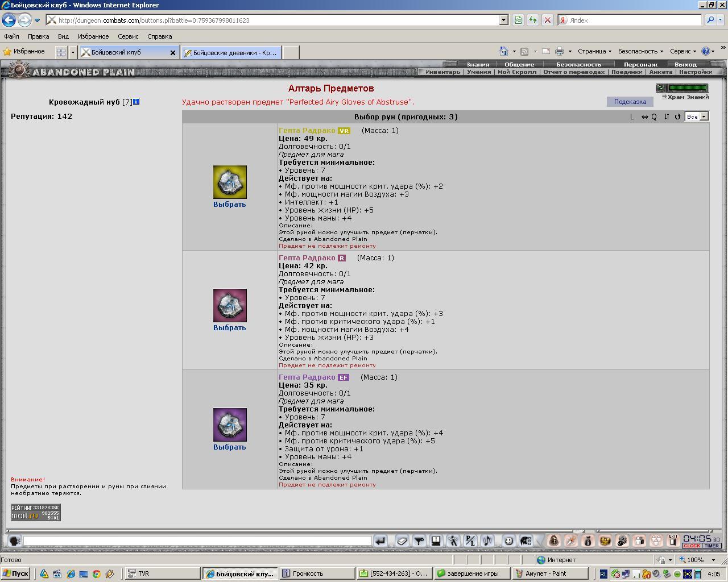This screenshot has height=582, width=728.
Task: Choose the rune priced 42 кр. via Выбрать
Action: 230,328
